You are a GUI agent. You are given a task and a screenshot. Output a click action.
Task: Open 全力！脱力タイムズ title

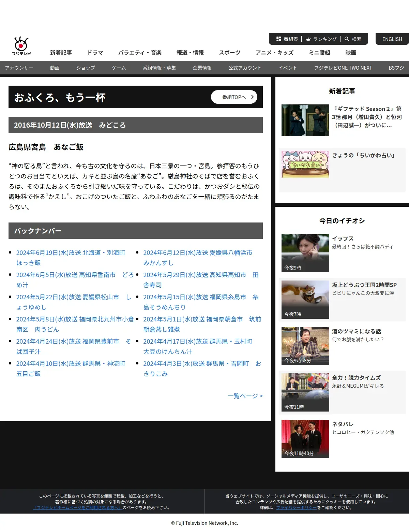[357, 378]
